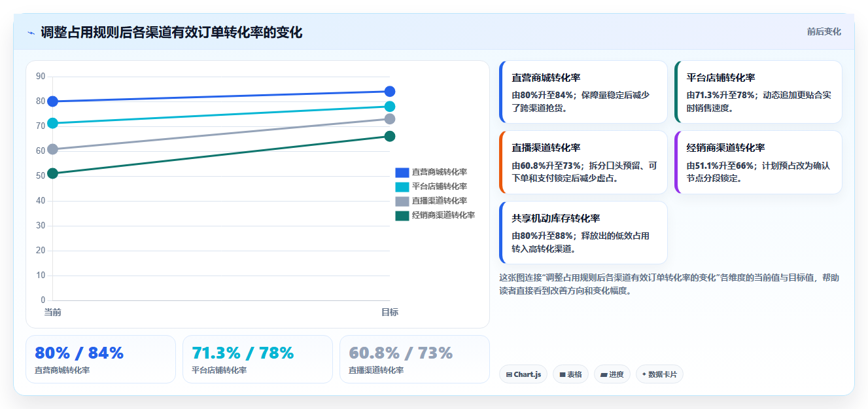Screen dimensions: 868x409
Task: Click the icon inside the Chart.js tag
Action: coord(509,375)
